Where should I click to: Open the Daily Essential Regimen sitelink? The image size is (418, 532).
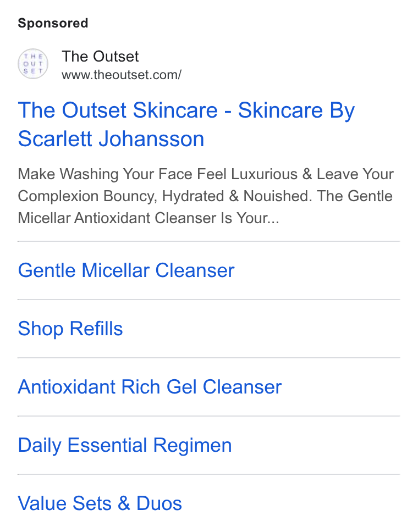pyautogui.click(x=125, y=445)
